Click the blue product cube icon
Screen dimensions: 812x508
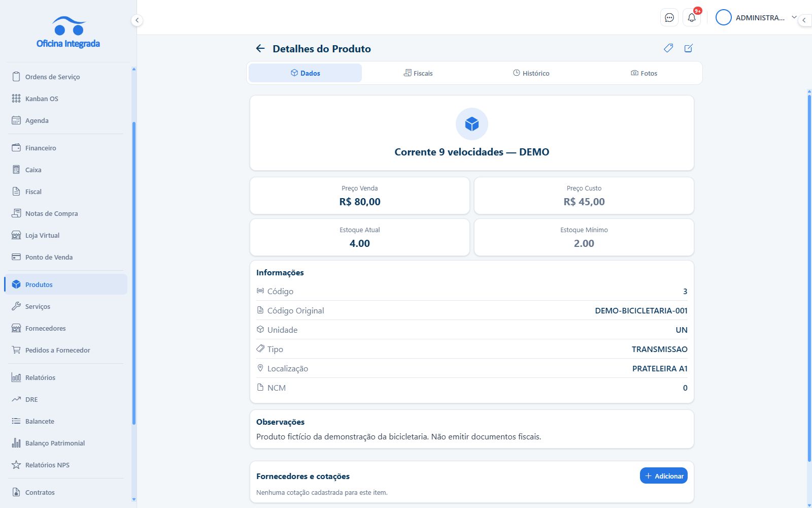[x=472, y=124]
